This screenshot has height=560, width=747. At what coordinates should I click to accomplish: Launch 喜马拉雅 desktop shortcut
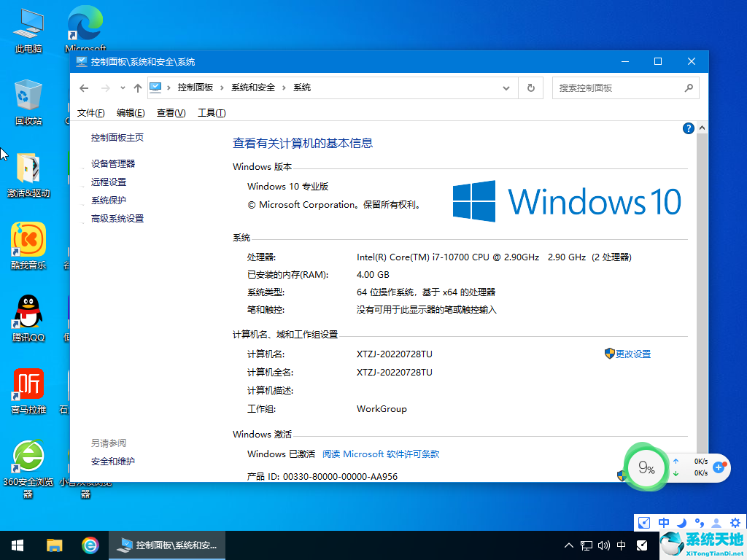[28, 391]
